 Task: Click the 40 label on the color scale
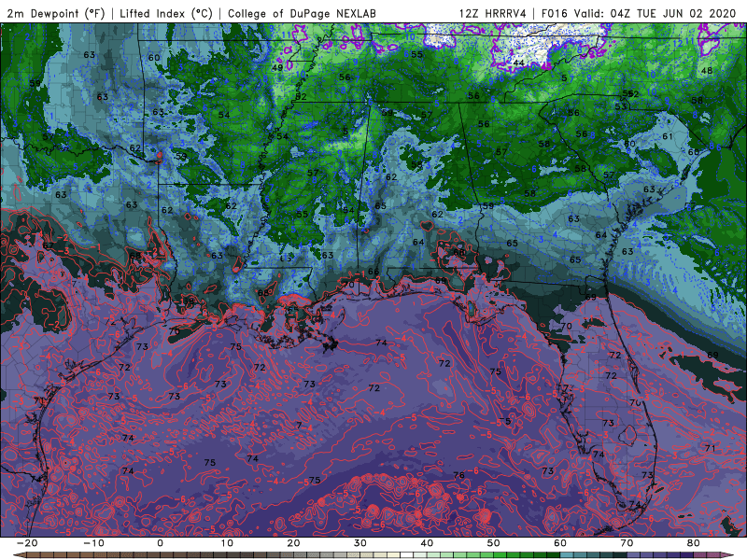click(427, 543)
